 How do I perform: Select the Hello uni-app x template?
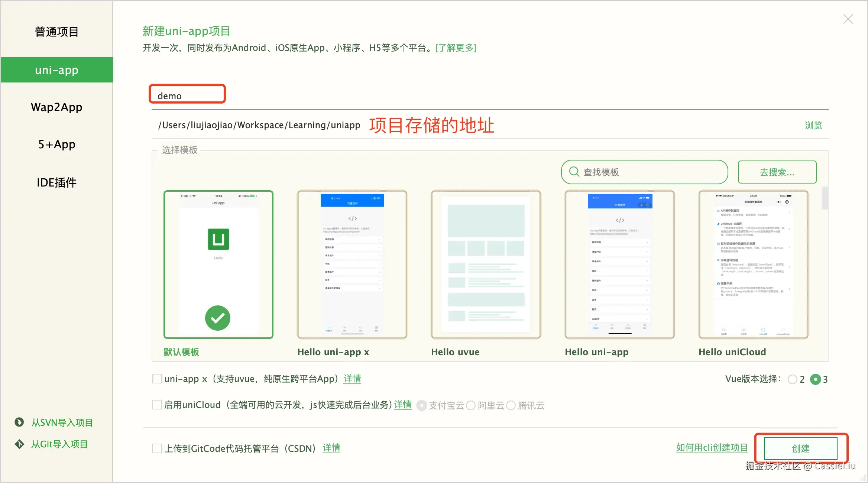pyautogui.click(x=352, y=264)
